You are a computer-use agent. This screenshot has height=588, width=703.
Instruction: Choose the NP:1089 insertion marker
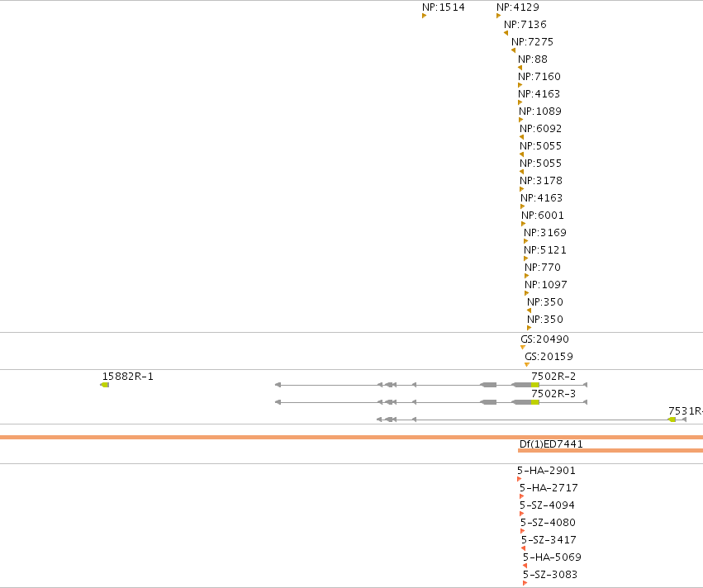(x=521, y=120)
